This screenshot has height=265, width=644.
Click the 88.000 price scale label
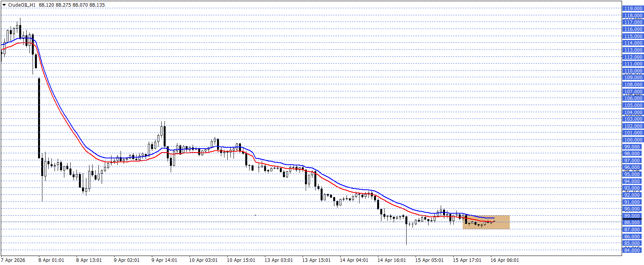[633, 223]
